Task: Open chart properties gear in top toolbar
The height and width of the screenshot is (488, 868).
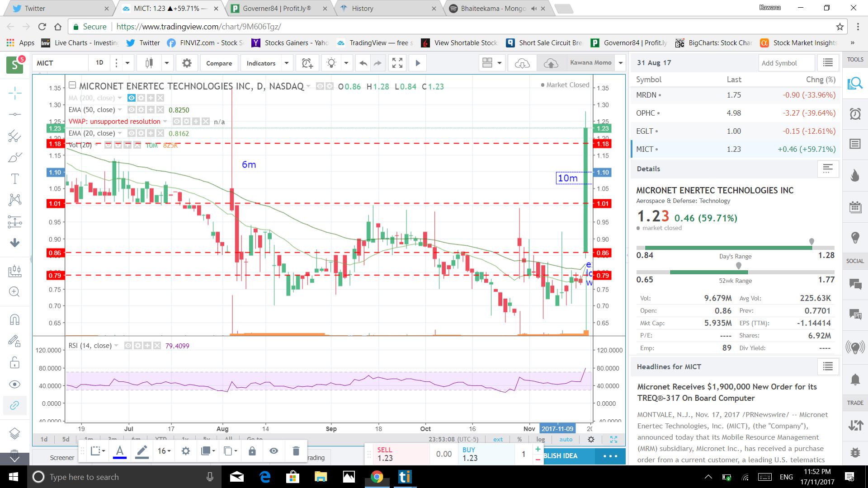Action: [187, 63]
